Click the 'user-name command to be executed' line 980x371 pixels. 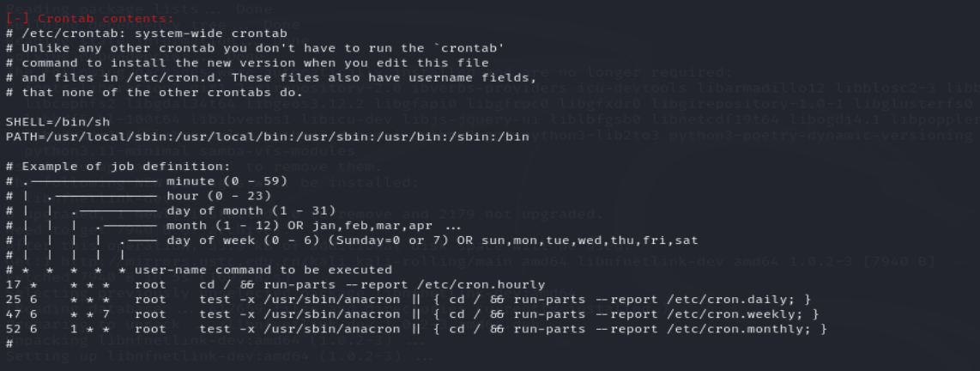[263, 270]
